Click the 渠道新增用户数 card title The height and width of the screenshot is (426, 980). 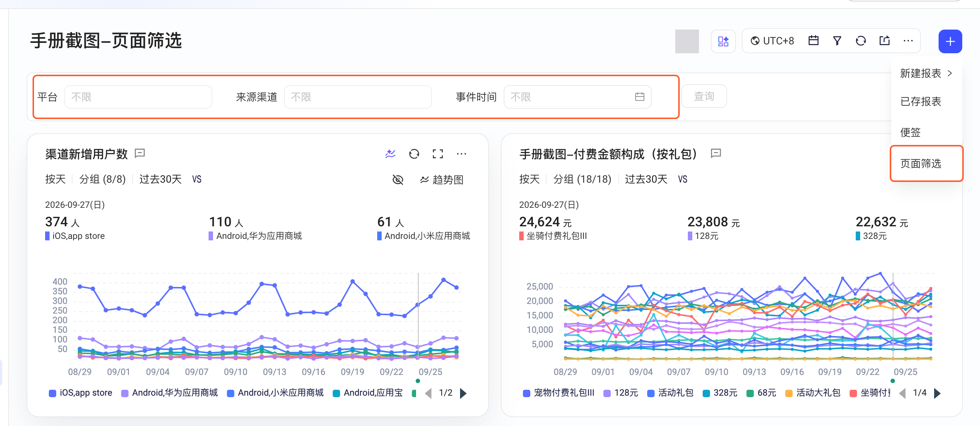tap(87, 154)
